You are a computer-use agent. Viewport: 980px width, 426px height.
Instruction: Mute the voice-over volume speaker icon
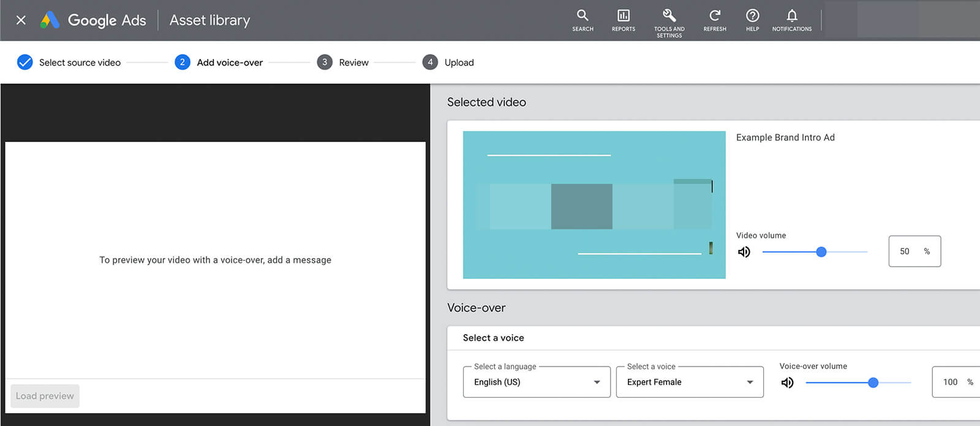(x=788, y=382)
